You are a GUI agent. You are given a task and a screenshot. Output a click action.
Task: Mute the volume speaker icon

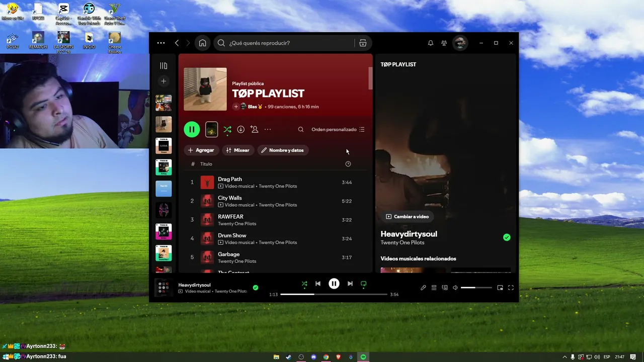coord(455,288)
